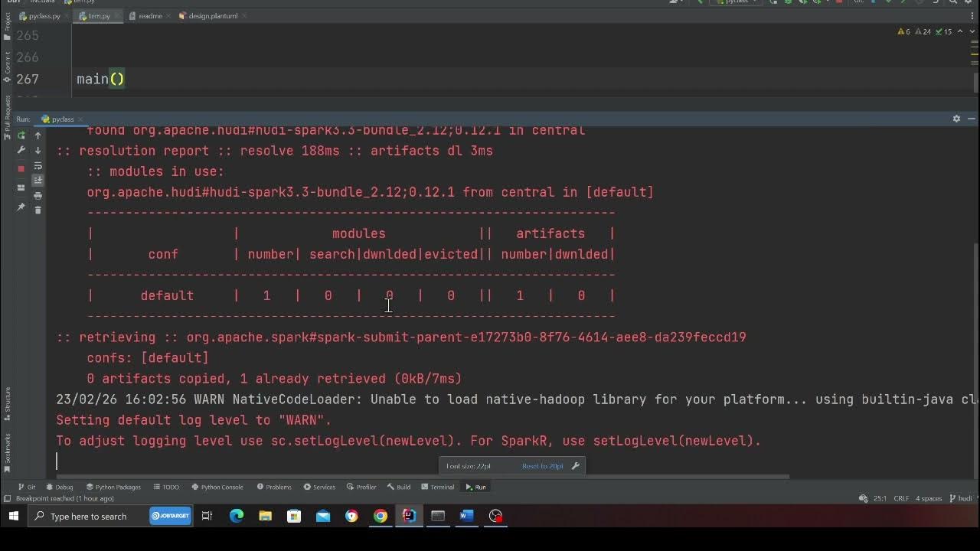The image size is (980, 551).
Task: Click the main() code line
Action: point(100,79)
